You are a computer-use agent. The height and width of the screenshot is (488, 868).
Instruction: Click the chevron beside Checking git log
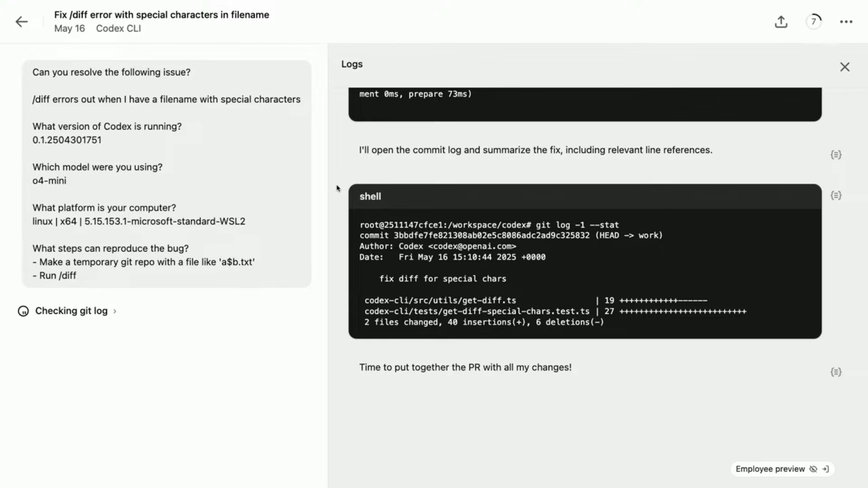pyautogui.click(x=115, y=311)
